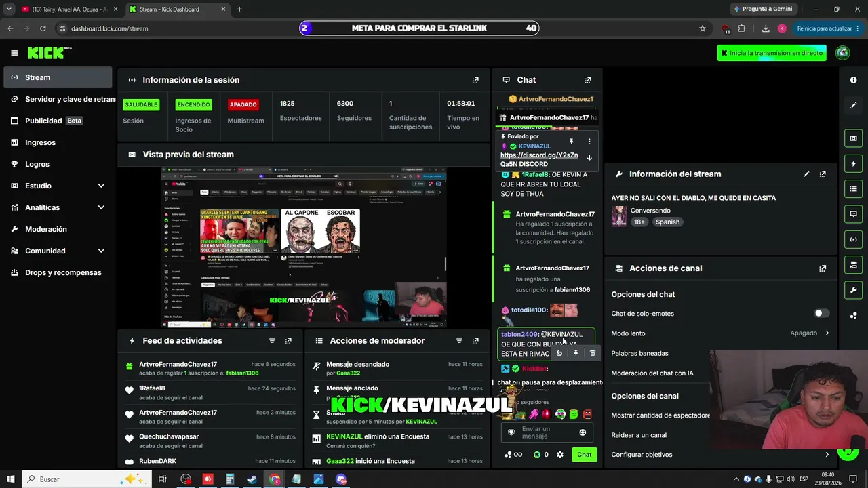Click the chat bubble icon in the right sidebar
This screenshot has height=488, width=868.
[x=853, y=213]
